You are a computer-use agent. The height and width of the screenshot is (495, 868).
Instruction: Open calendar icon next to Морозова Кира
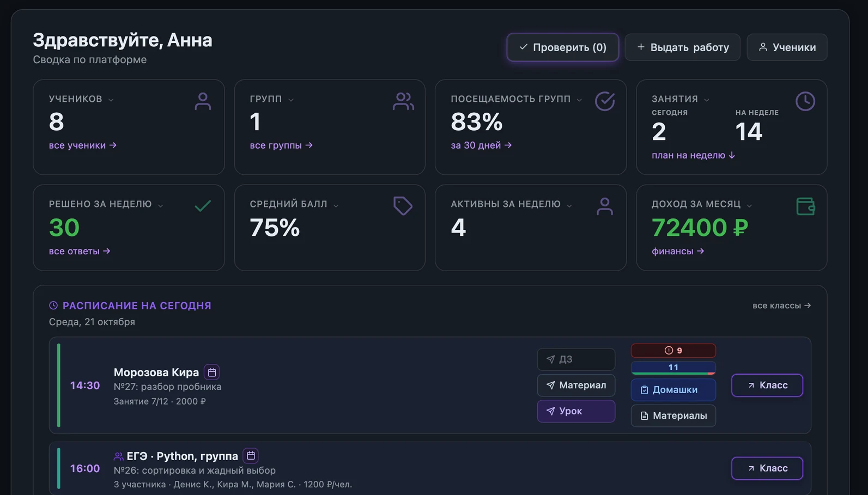pyautogui.click(x=212, y=372)
